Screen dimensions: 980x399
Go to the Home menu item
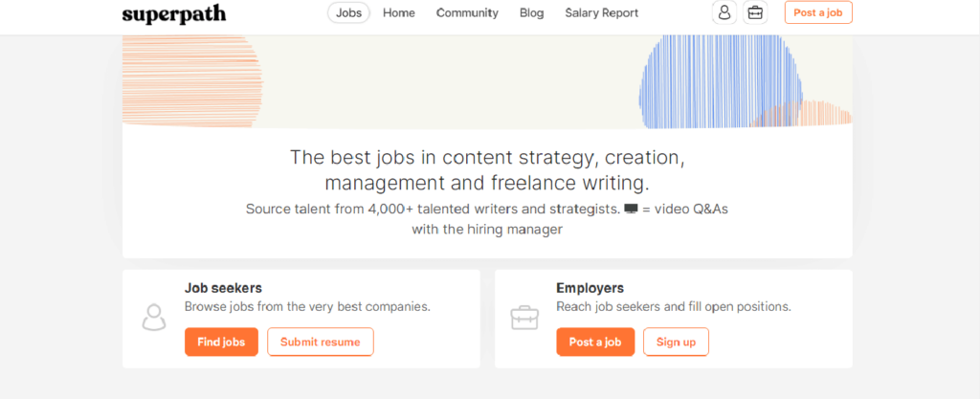tap(399, 12)
